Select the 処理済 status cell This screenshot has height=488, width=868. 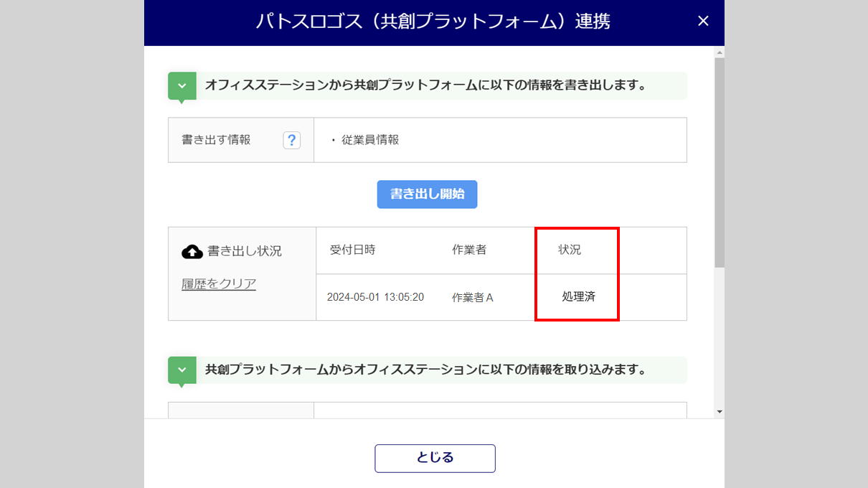[x=579, y=296]
